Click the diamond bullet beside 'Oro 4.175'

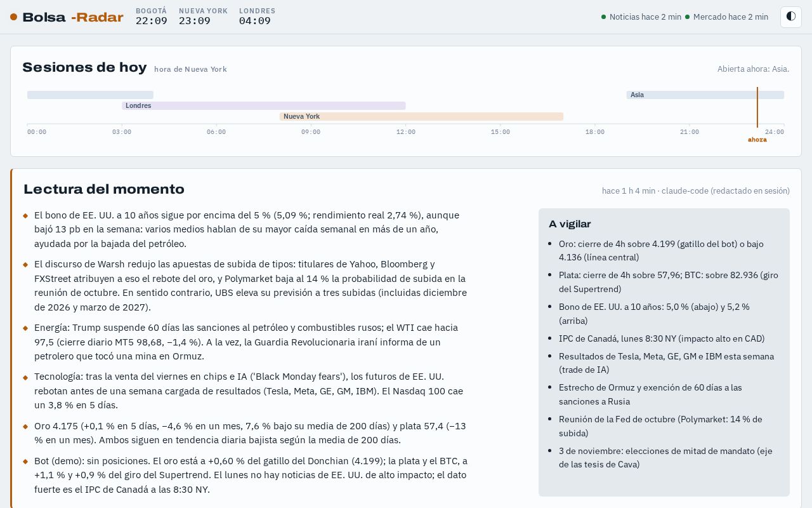pos(26,427)
